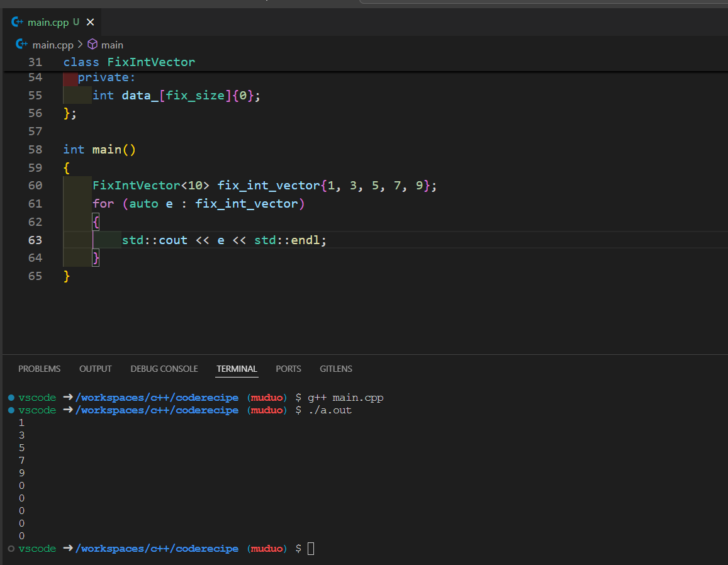Viewport: 728px width, 565px height.
Task: Click 'fix_int_vector' on line 61
Action: [247, 204]
